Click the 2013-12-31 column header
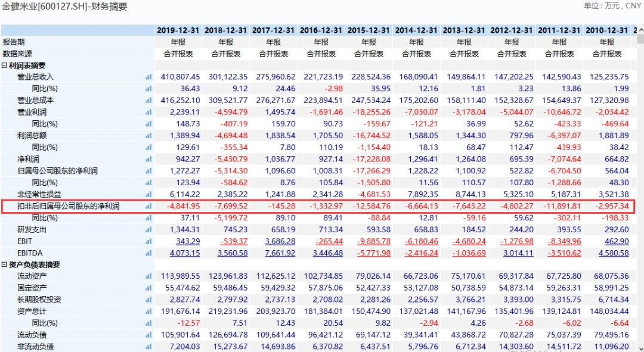Viewport: 644px width, 352px height. click(x=464, y=30)
